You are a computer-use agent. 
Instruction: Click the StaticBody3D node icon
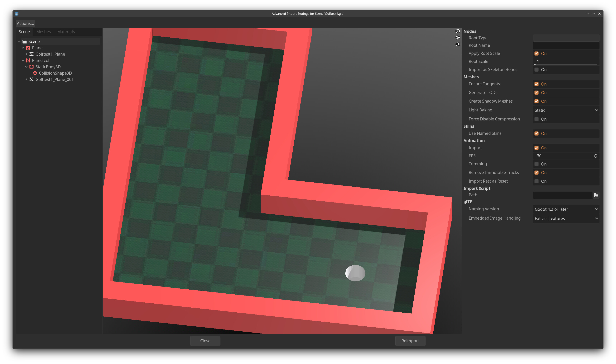pyautogui.click(x=31, y=67)
